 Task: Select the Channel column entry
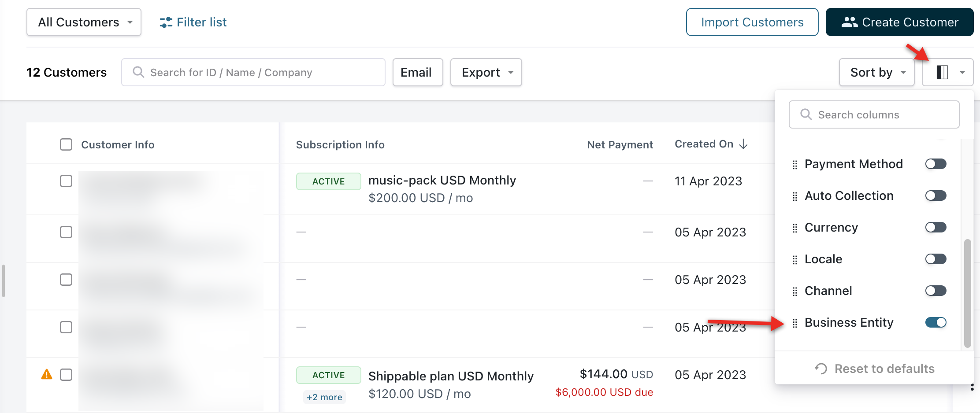828,291
